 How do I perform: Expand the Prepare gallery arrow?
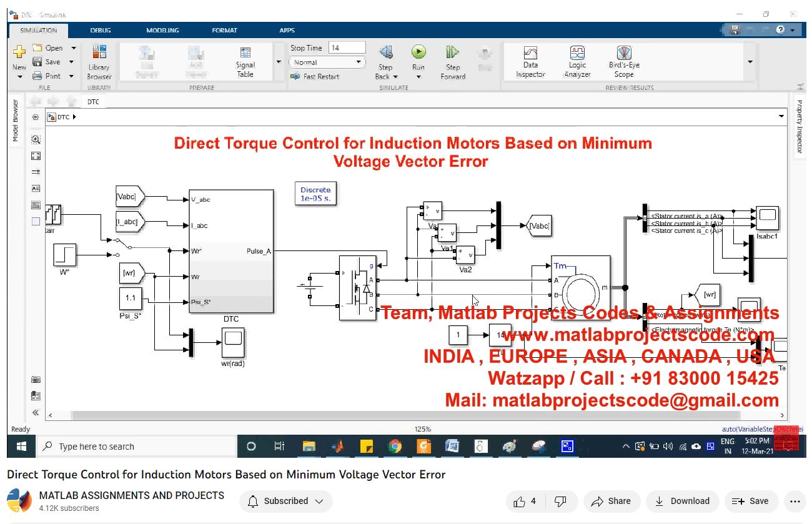tap(279, 62)
